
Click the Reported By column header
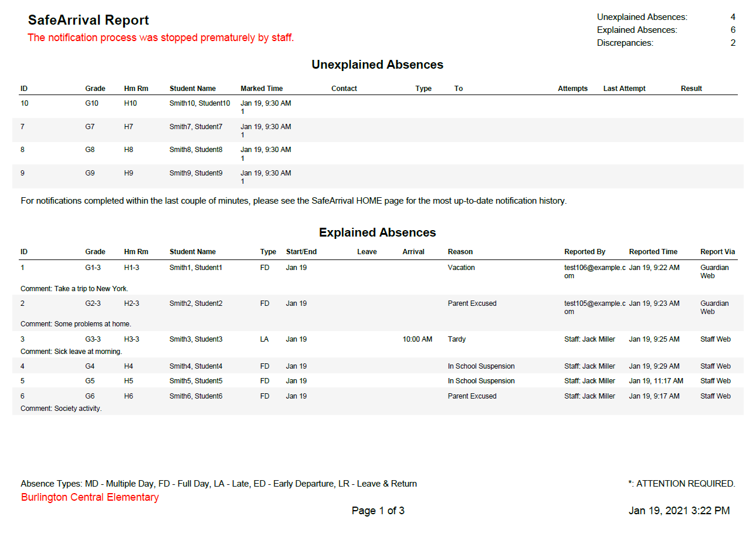click(x=584, y=251)
